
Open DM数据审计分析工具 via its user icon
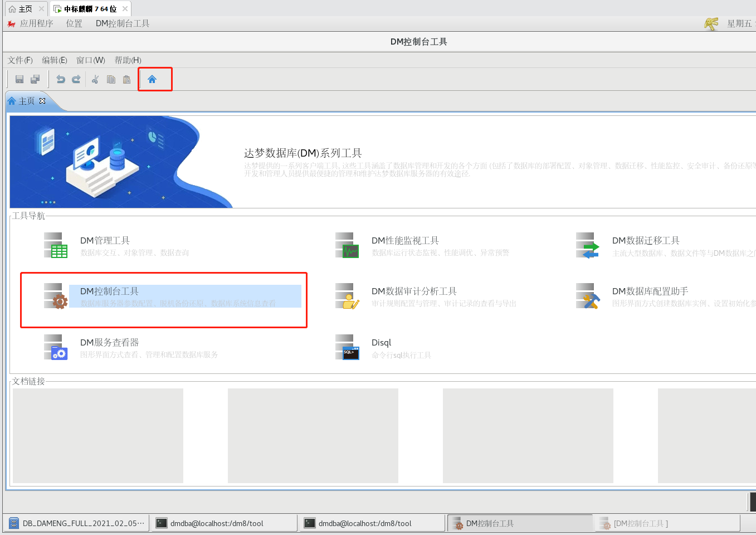point(347,296)
